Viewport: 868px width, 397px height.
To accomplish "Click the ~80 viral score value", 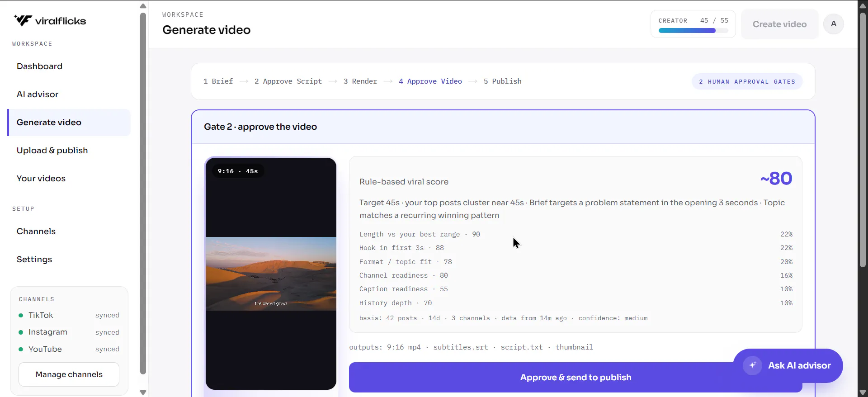I will 776,179.
